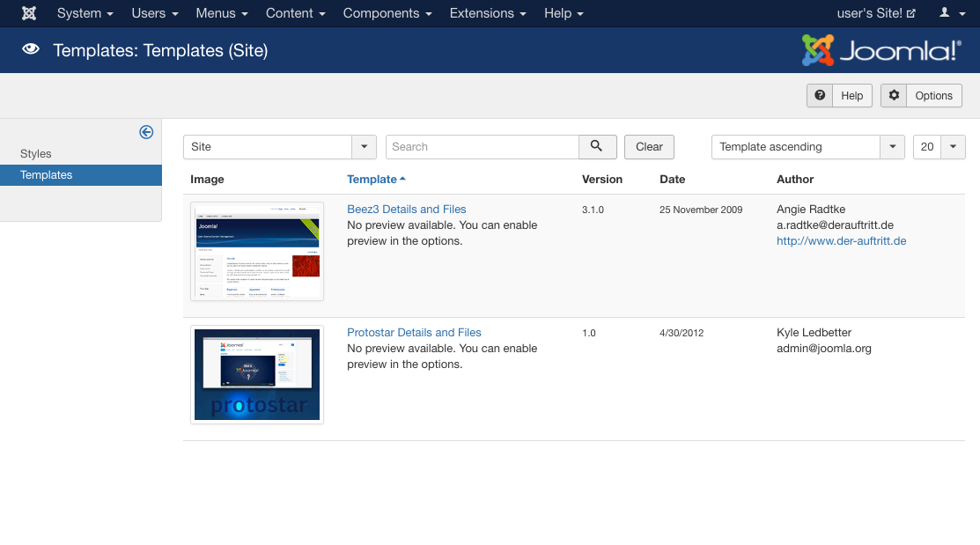Select Styles in the sidebar
Image resolution: width=980 pixels, height=545 pixels.
coord(35,154)
